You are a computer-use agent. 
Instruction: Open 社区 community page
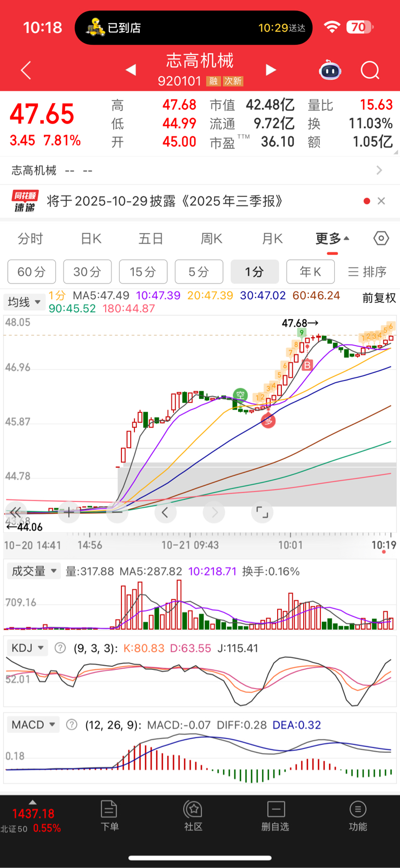[x=193, y=816]
